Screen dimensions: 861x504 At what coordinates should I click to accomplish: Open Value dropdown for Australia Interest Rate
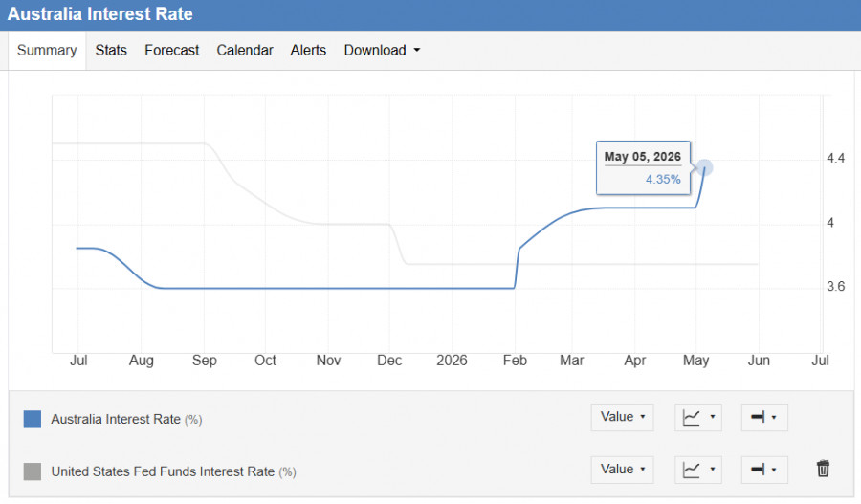[622, 417]
